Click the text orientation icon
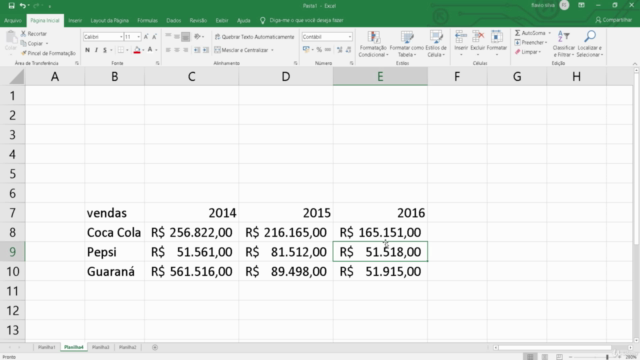This screenshot has height=360, width=640. [198, 37]
